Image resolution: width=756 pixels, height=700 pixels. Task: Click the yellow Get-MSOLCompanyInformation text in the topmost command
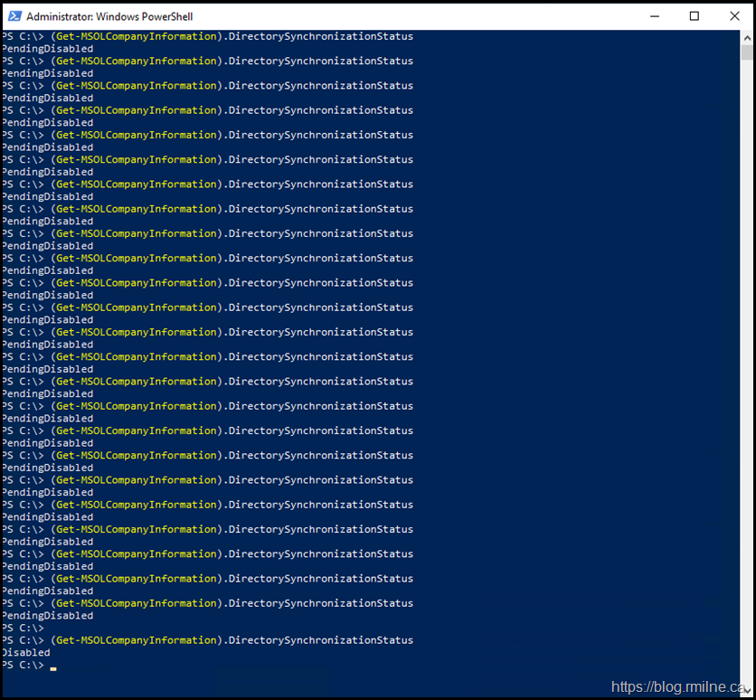(137, 36)
